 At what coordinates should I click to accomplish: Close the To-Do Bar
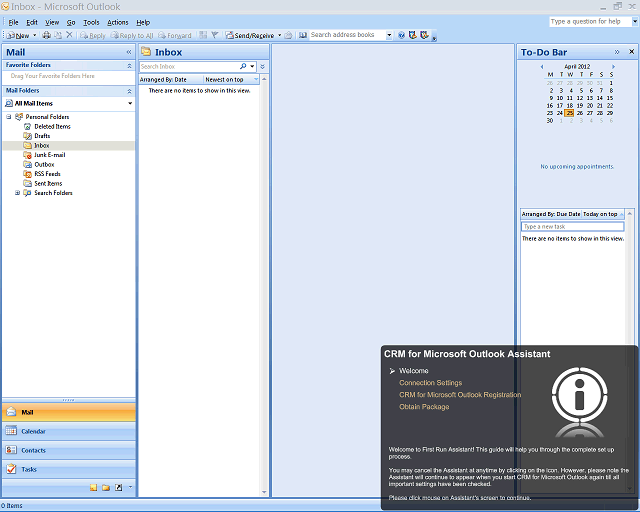pyautogui.click(x=631, y=52)
